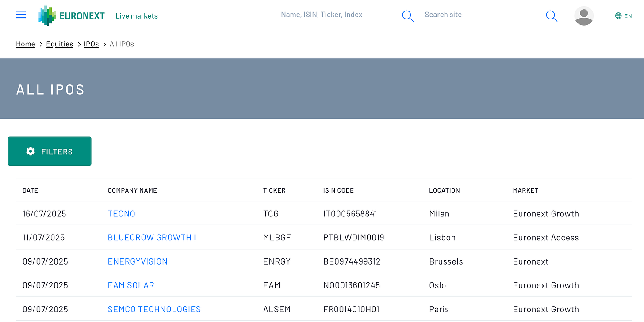Click the date 16/07/2025
Viewport: 644px width, 322px height.
44,214
